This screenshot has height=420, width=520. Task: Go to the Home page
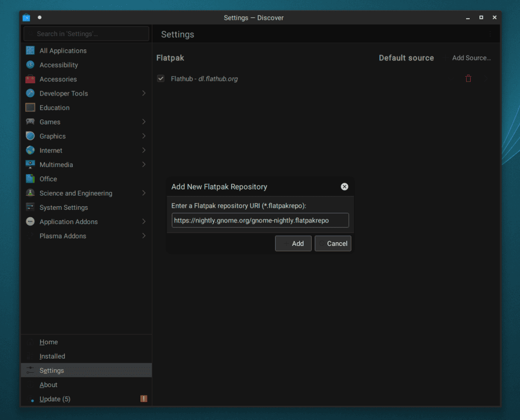(49, 342)
